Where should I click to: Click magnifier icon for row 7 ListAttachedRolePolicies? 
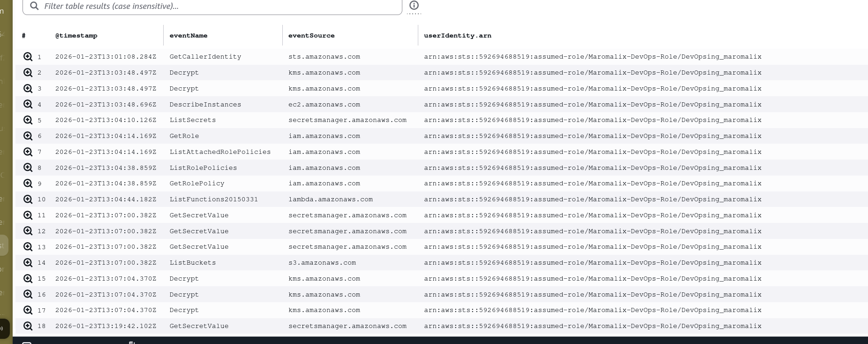pos(28,152)
